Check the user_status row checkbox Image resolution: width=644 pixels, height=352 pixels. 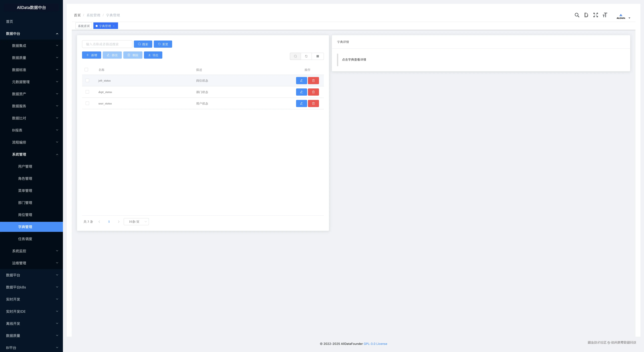click(87, 103)
